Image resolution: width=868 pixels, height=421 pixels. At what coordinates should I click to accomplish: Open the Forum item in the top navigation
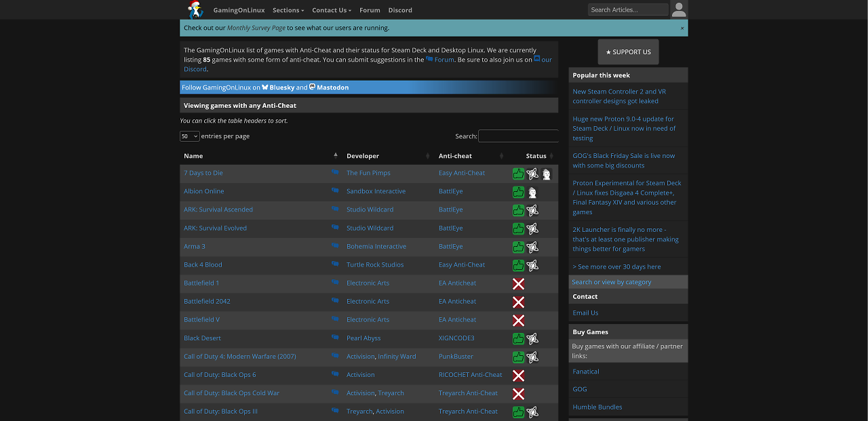(370, 10)
